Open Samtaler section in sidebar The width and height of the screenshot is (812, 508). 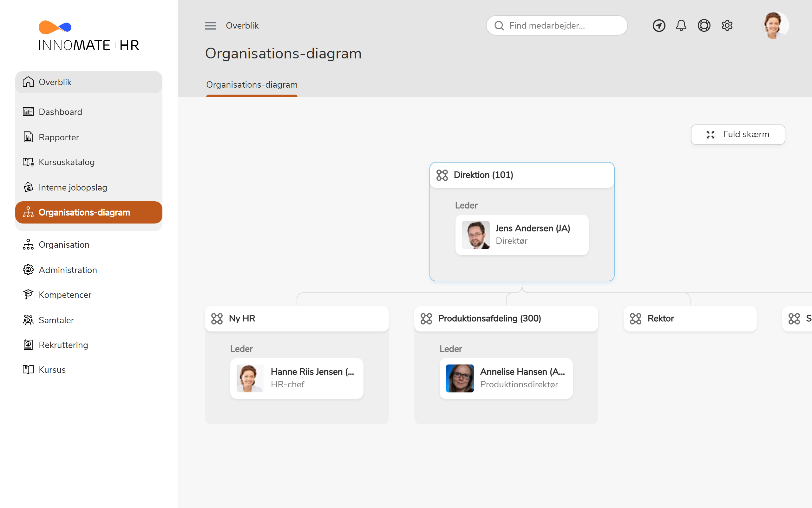(88, 320)
